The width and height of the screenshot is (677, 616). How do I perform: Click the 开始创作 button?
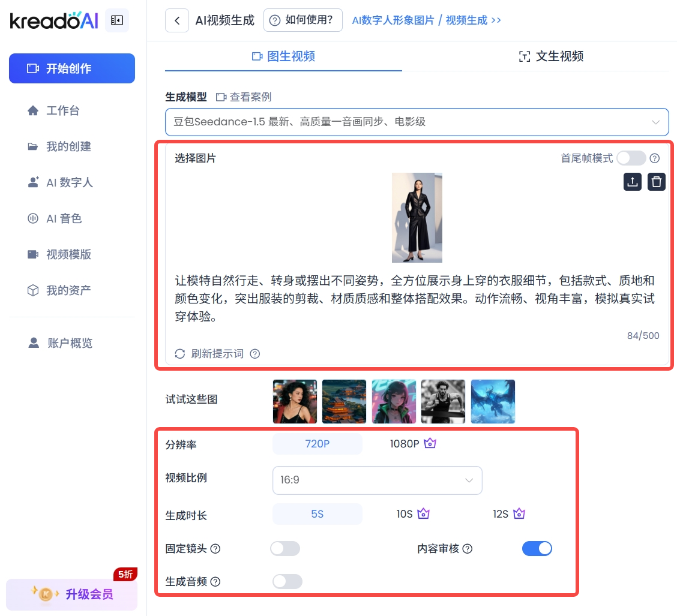[72, 68]
